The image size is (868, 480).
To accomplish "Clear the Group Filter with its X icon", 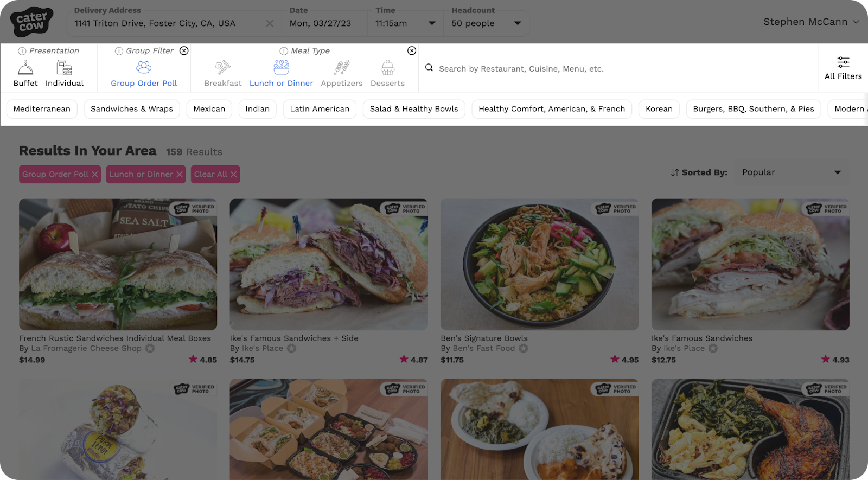I will click(184, 50).
